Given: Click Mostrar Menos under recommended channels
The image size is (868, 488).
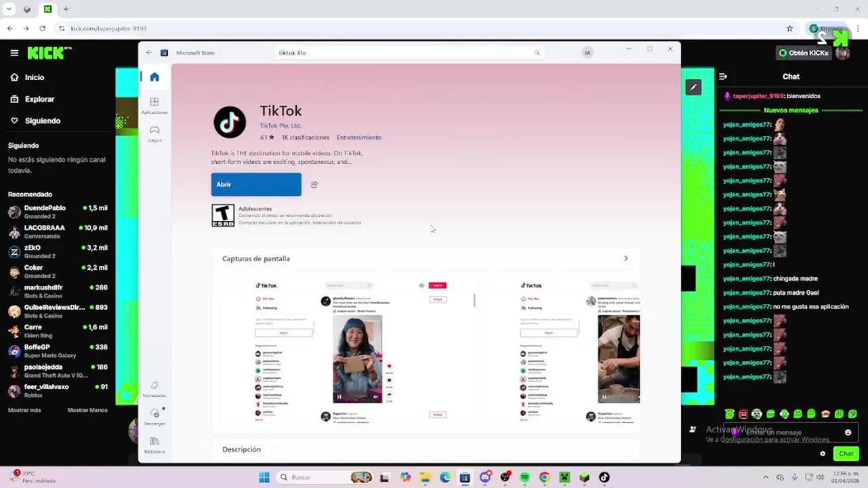Looking at the screenshot, I should coord(87,410).
